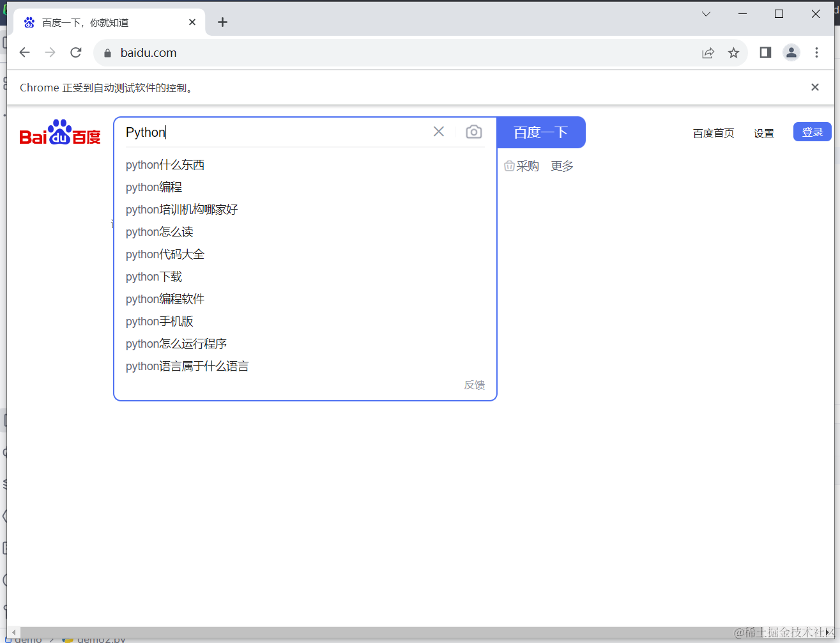The width and height of the screenshot is (840, 643).
Task: Click the 百度一下 search button
Action: 541,132
